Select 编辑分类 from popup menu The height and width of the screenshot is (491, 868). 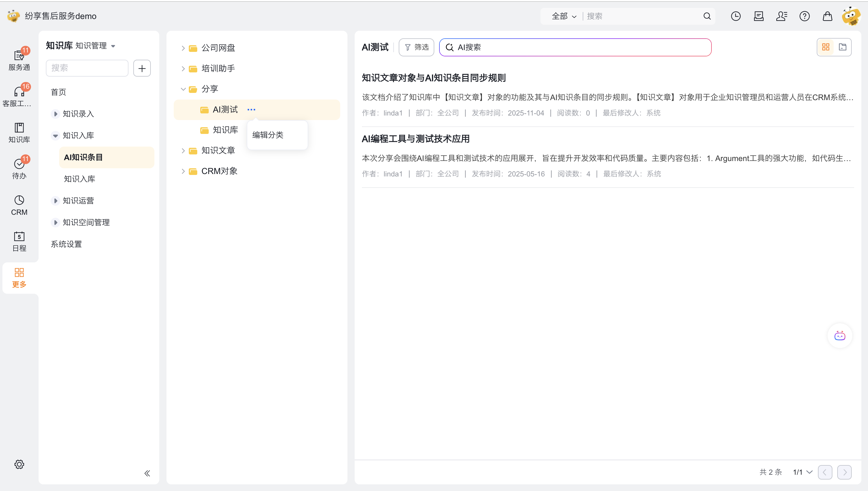[x=268, y=135]
